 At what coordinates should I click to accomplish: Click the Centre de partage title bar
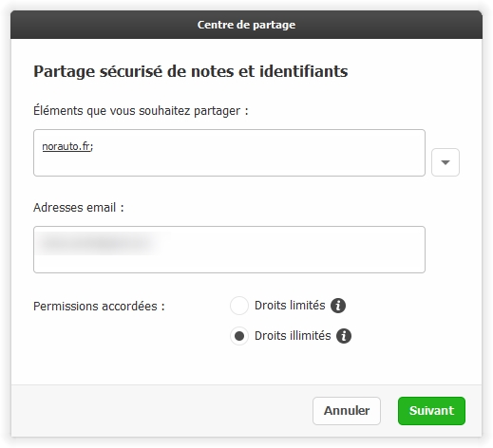[246, 25]
